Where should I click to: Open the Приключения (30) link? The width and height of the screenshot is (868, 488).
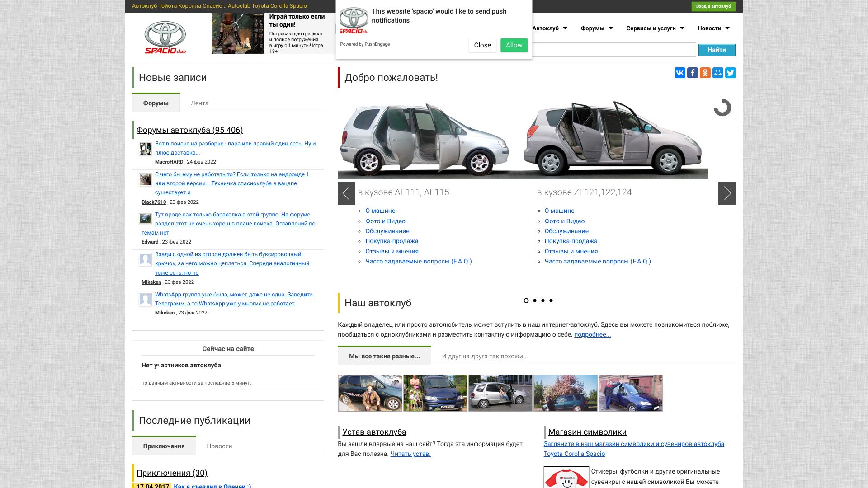click(172, 473)
